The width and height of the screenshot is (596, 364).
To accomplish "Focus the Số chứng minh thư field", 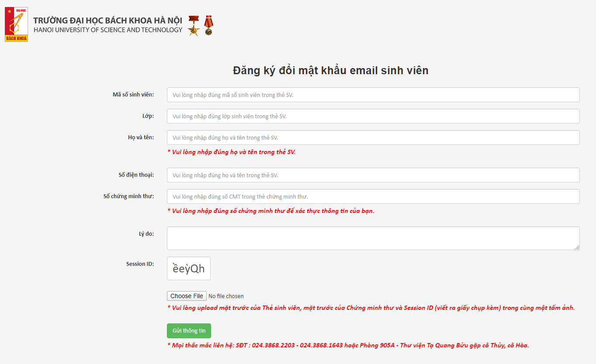I will coord(373,196).
